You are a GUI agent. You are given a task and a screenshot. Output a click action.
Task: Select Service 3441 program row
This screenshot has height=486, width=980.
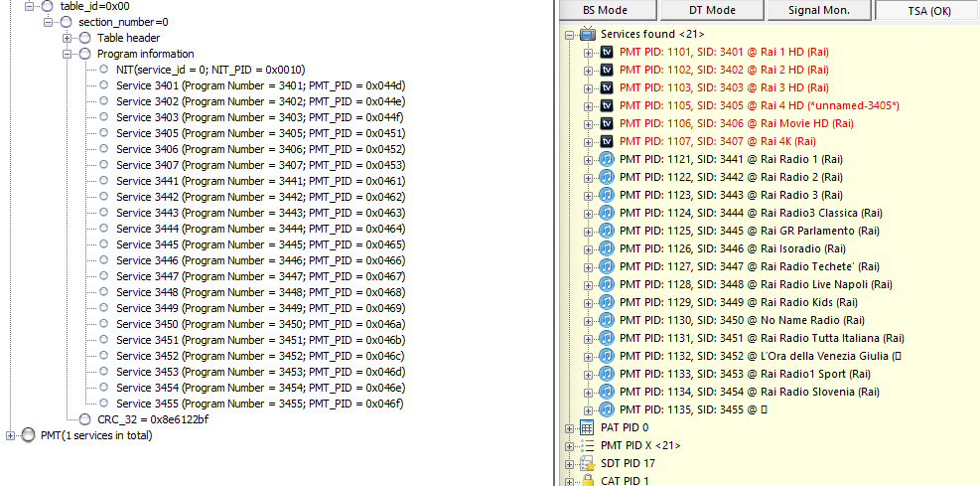pos(260,181)
